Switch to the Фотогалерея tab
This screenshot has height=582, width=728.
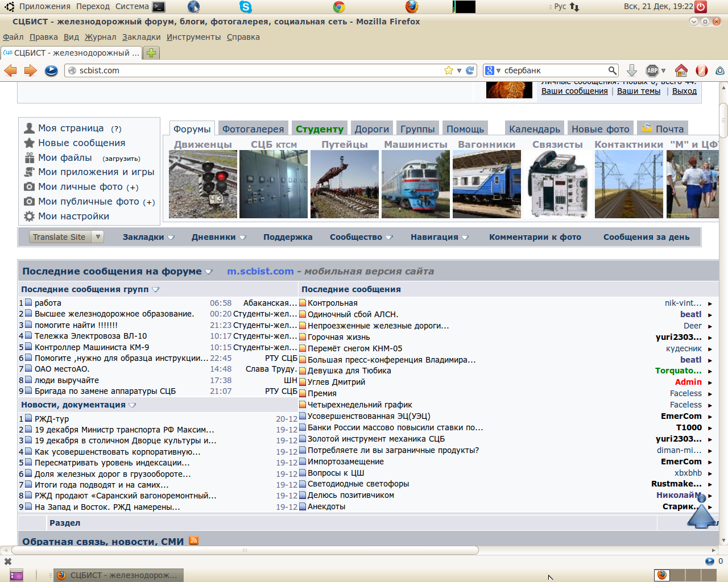point(253,129)
